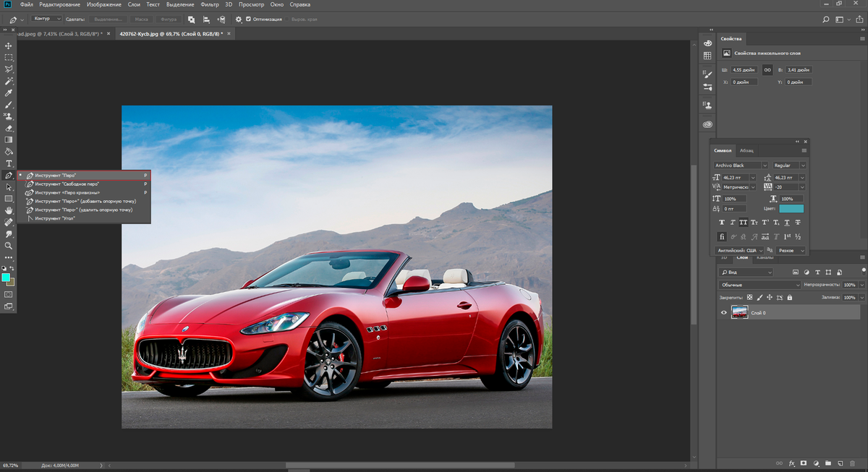Open the Контур mode dropdown
The height and width of the screenshot is (472, 868).
(x=48, y=19)
